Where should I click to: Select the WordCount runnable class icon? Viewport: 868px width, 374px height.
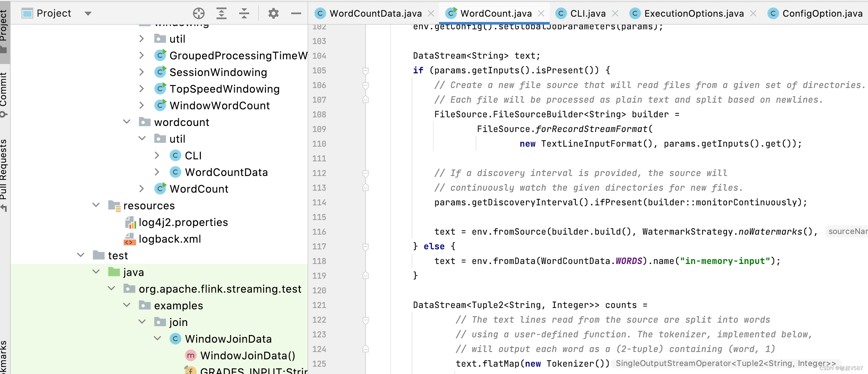click(x=160, y=188)
